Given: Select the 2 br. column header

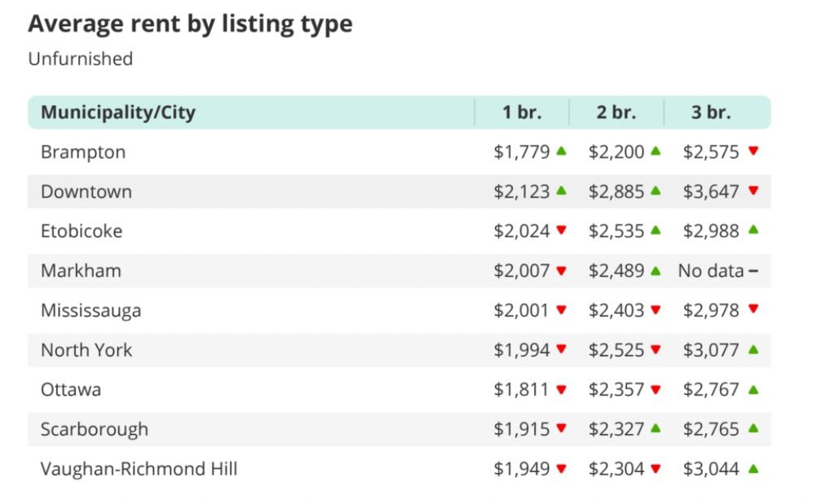Looking at the screenshot, I should (x=616, y=112).
